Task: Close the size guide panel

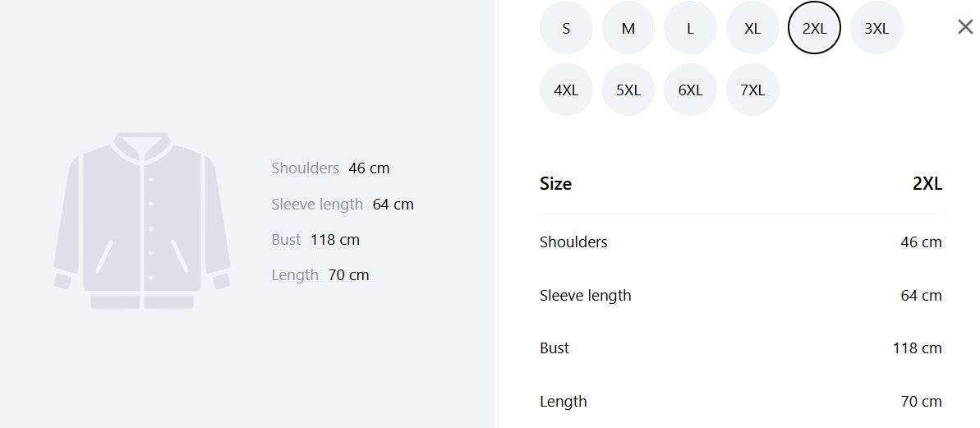Action: (965, 27)
